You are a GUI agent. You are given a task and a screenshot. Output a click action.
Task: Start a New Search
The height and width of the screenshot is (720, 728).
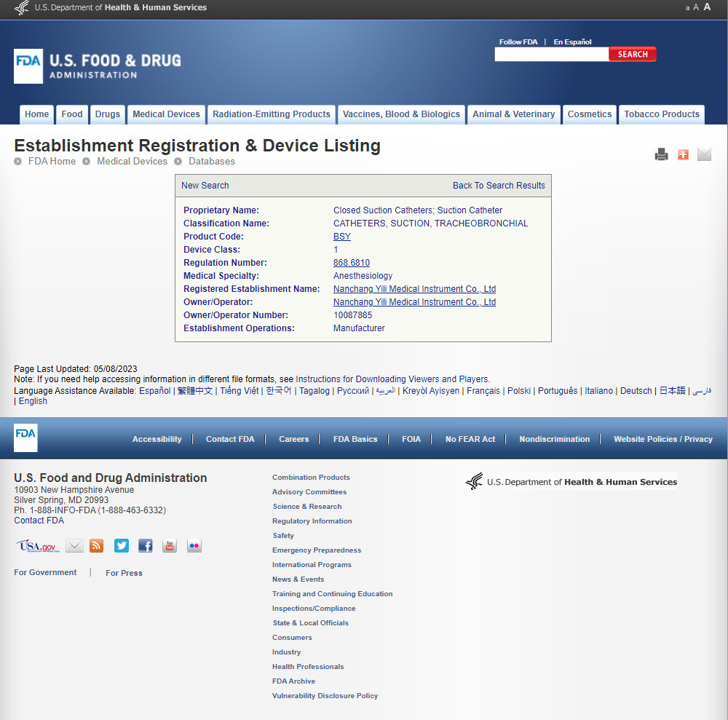tap(205, 186)
